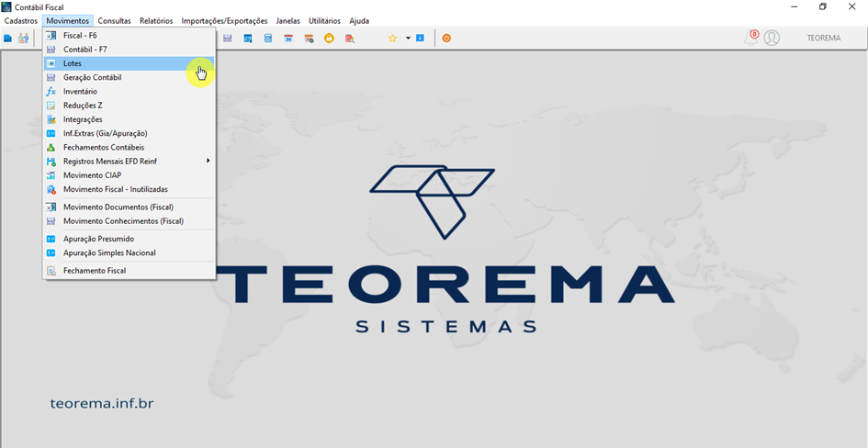Viewport: 868px width, 448px height.
Task: Open Inventário from the Movimentos menu
Action: [129, 91]
